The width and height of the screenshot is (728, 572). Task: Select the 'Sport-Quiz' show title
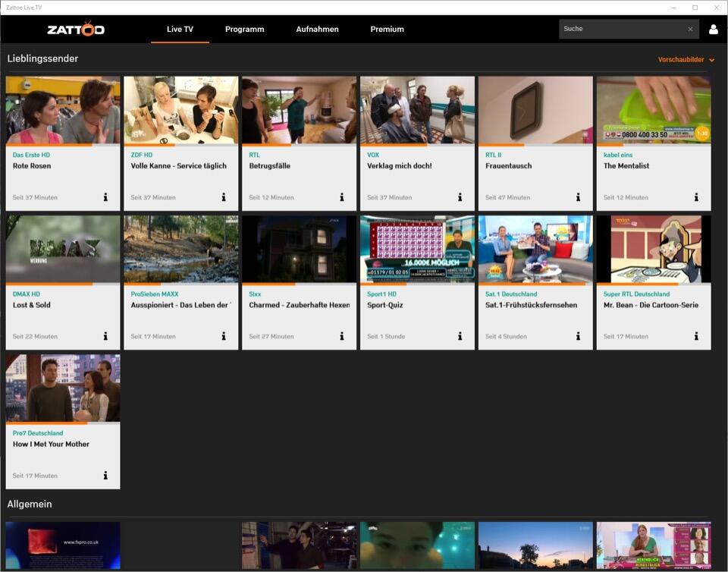[x=385, y=305]
